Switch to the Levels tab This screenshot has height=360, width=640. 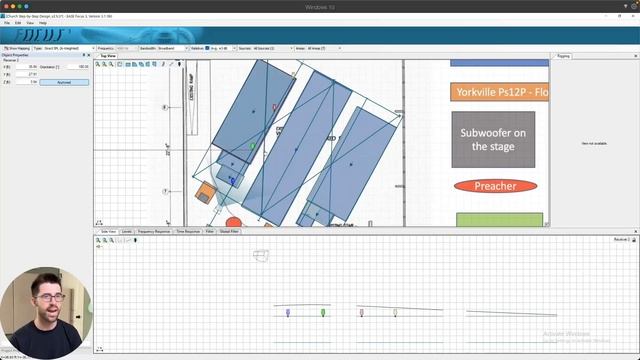tap(127, 231)
